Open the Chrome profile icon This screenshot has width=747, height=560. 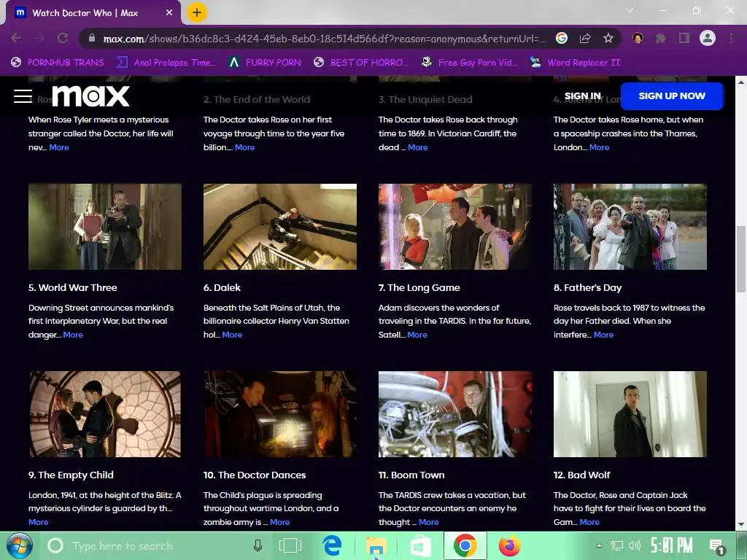point(708,38)
